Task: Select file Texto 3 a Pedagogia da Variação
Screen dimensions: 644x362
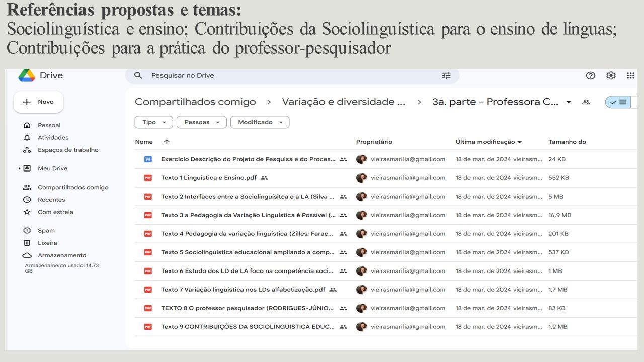Action: (248, 215)
